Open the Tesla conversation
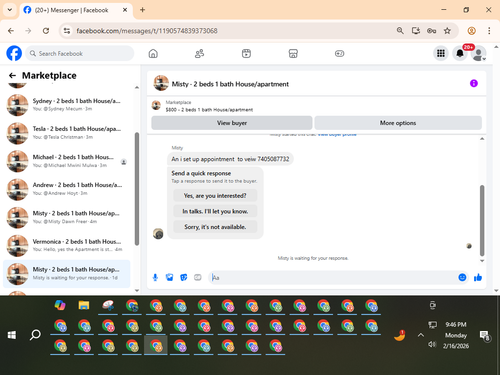 [x=67, y=133]
